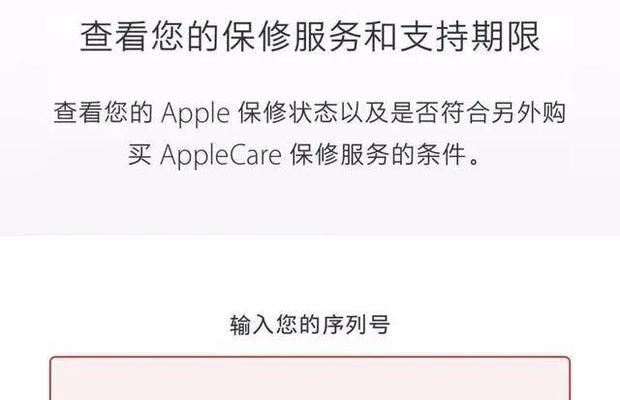Click 查看您的 at start of heading
This screenshot has width=620, height=400.
pos(149,36)
